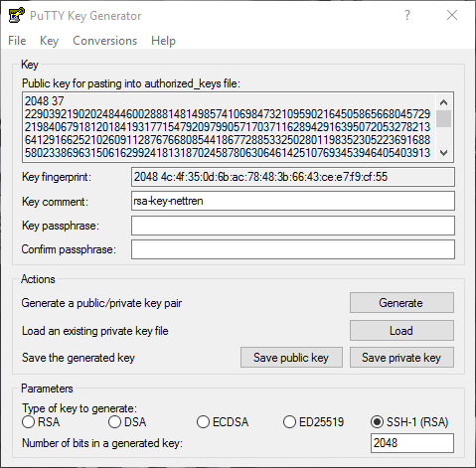Click 'Save the generated key' text
The image size is (476, 468).
tap(79, 358)
